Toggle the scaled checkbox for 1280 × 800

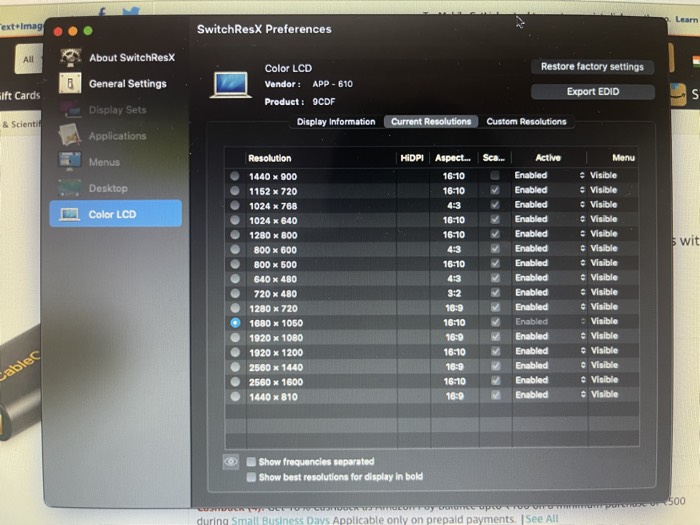495,234
